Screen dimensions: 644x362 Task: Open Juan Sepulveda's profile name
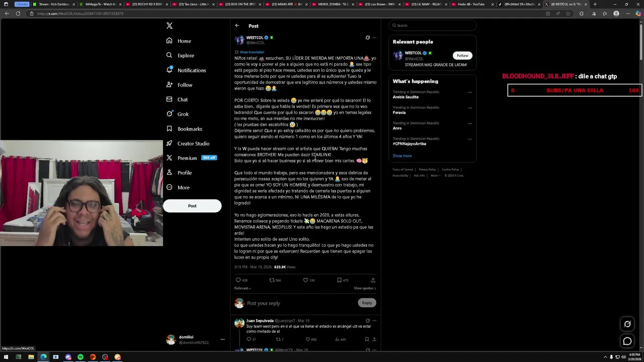[x=260, y=321]
